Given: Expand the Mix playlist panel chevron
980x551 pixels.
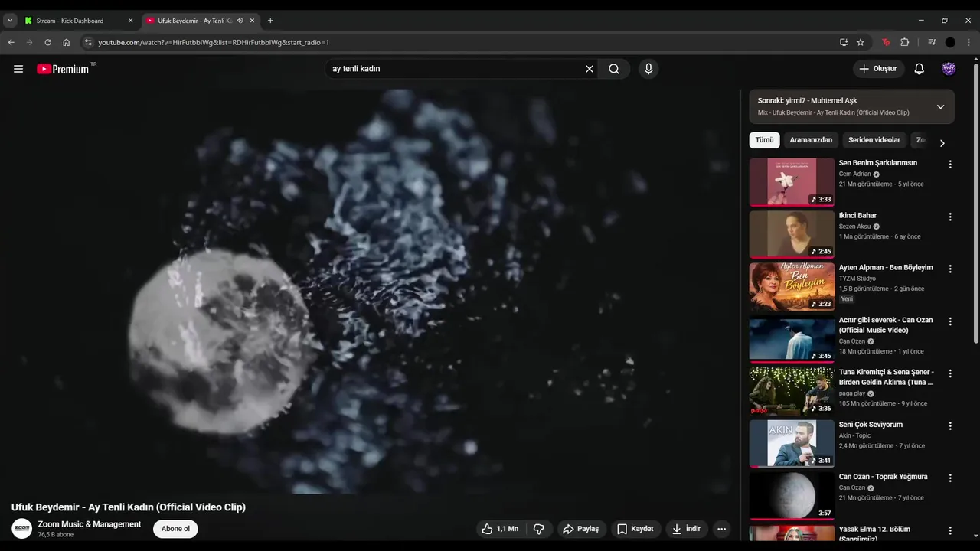Looking at the screenshot, I should (941, 107).
